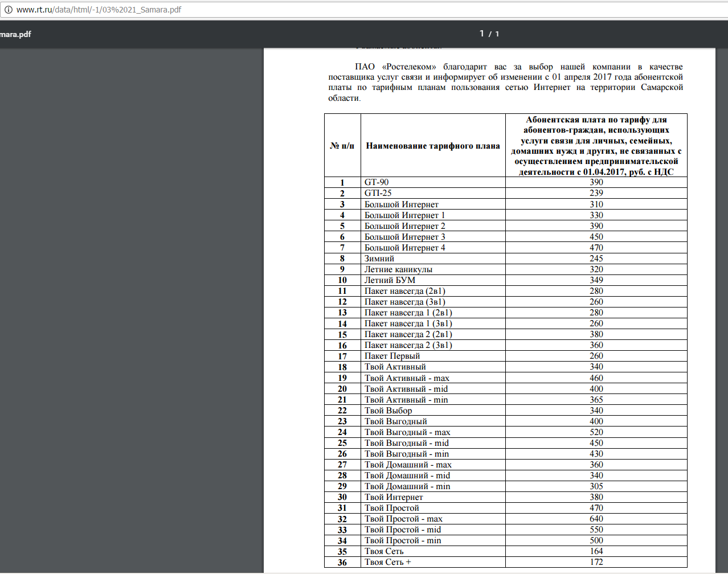Screen dimensions: 728x574
Task: Click the 'Твой Интернет' tariff name
Action: tap(394, 497)
